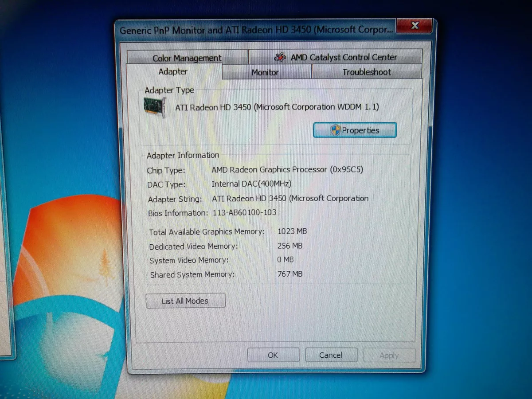Screen dimensions: 532x399
Task: Click the 767 MB shared memory value
Action: [x=290, y=274]
